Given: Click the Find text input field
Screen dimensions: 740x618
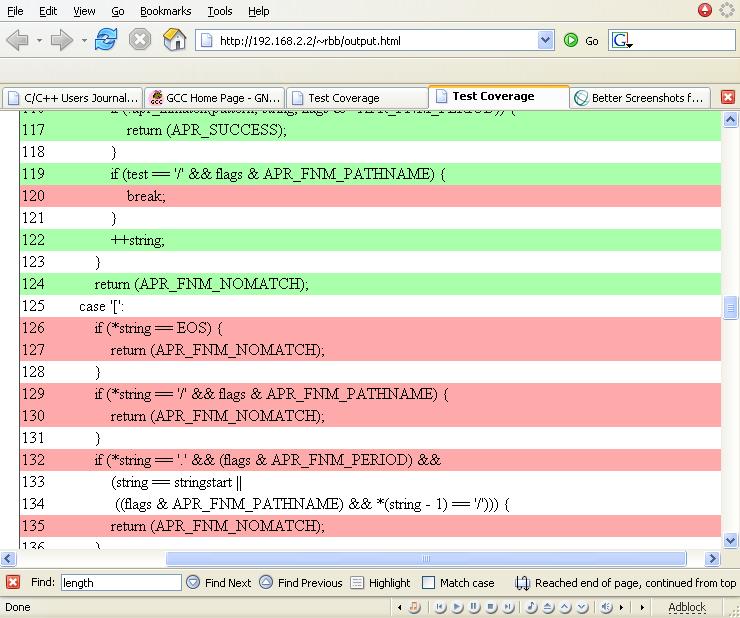Looking at the screenshot, I should [121, 582].
